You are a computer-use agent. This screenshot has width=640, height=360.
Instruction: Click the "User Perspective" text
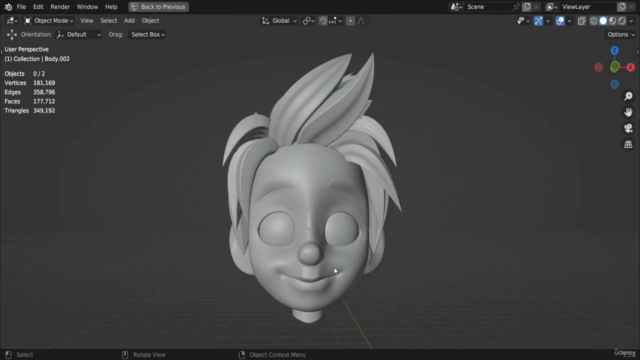pyautogui.click(x=27, y=49)
